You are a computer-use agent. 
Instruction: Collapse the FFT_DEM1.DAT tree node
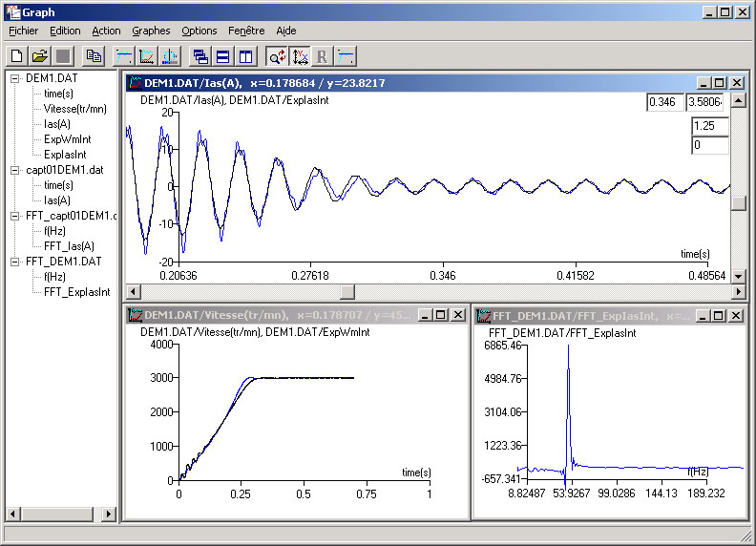coord(15,262)
